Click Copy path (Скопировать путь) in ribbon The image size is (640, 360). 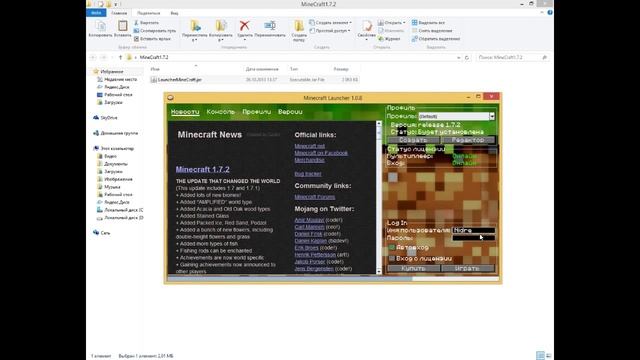pos(155,31)
